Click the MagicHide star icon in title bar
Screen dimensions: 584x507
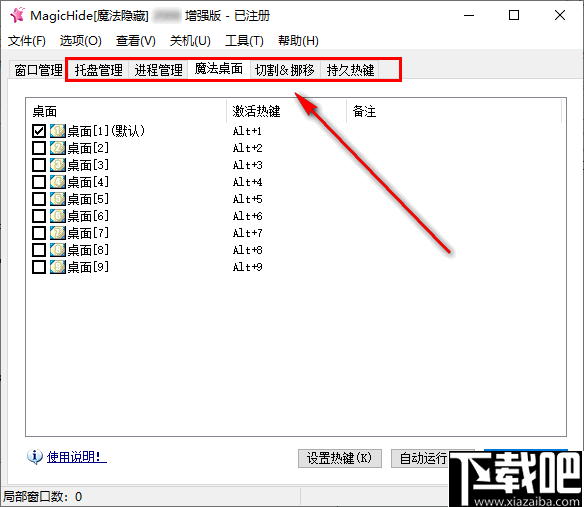pyautogui.click(x=17, y=15)
